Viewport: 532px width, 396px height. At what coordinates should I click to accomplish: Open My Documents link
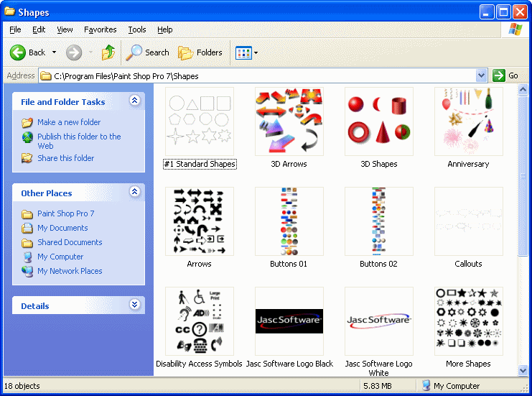62,228
